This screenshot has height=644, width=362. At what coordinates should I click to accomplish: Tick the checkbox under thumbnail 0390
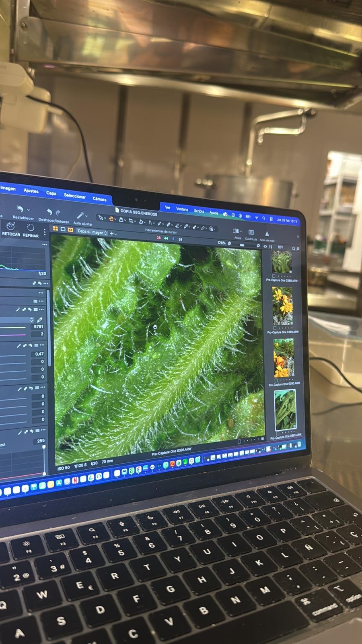click(x=276, y=380)
